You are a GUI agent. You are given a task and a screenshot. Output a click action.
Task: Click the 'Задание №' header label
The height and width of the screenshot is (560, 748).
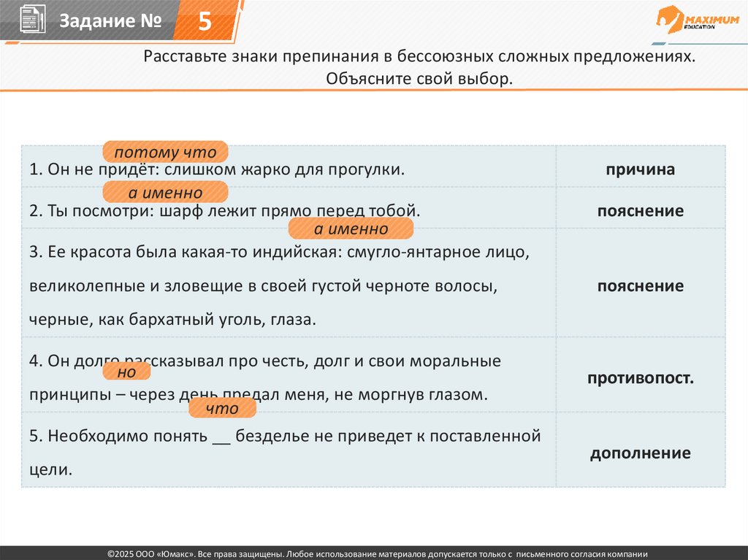[x=110, y=20]
